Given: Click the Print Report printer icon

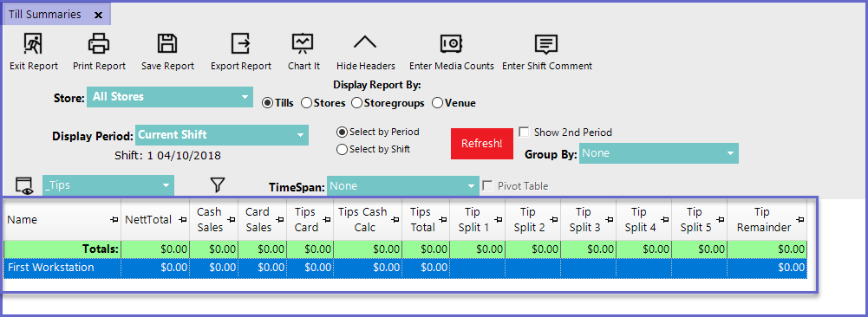Looking at the screenshot, I should (x=99, y=43).
